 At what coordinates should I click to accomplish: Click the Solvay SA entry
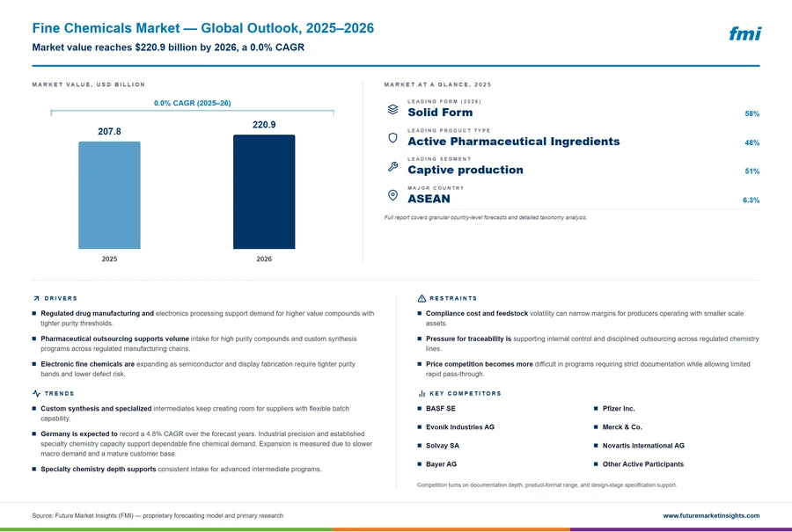(442, 446)
